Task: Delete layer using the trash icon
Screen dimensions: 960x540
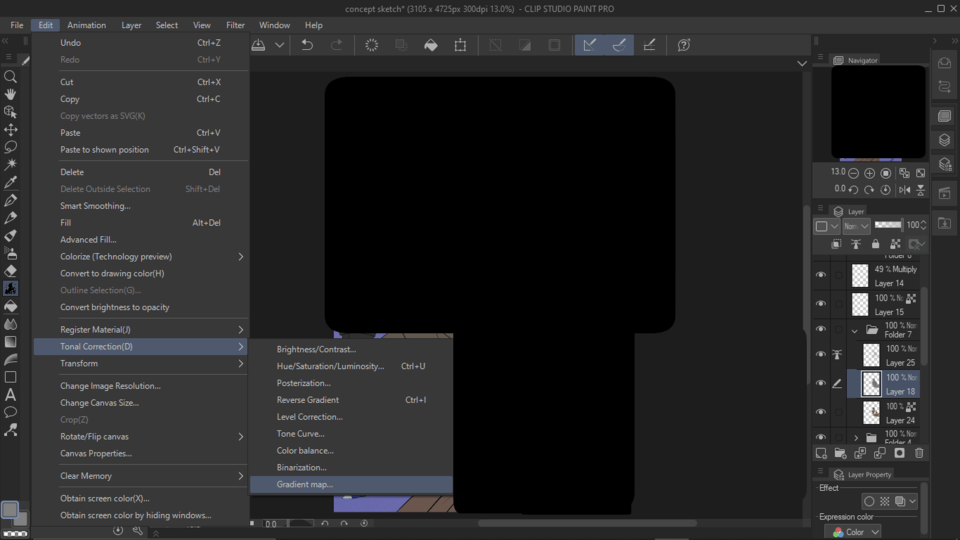Action: tap(919, 453)
